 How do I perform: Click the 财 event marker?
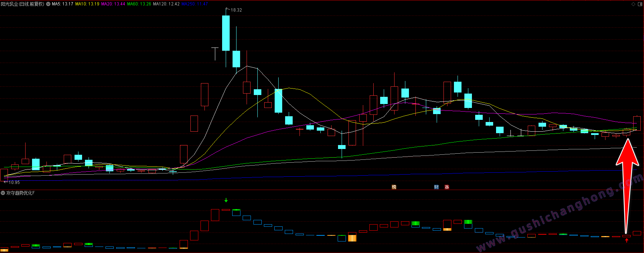pos(436,187)
